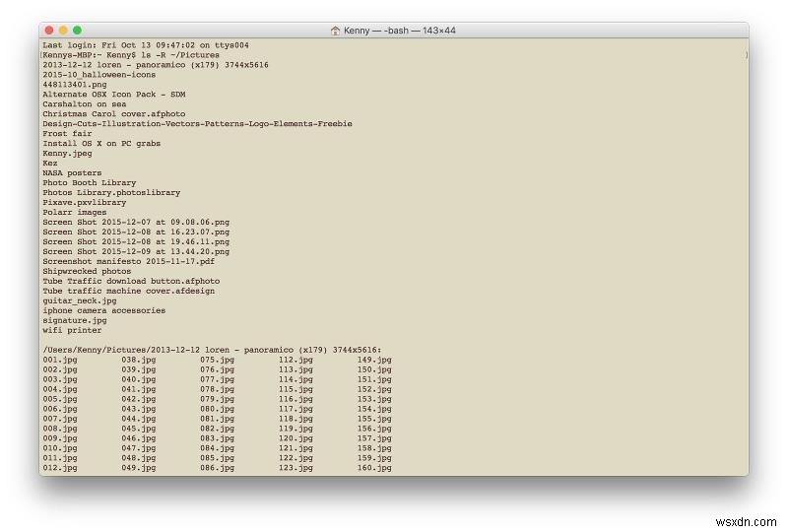Select file '041.jpg' in listing
This screenshot has height=532, width=788.
pyautogui.click(x=139, y=389)
